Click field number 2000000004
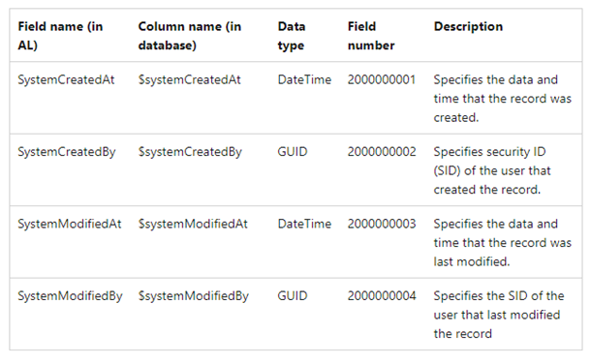 coord(382,296)
